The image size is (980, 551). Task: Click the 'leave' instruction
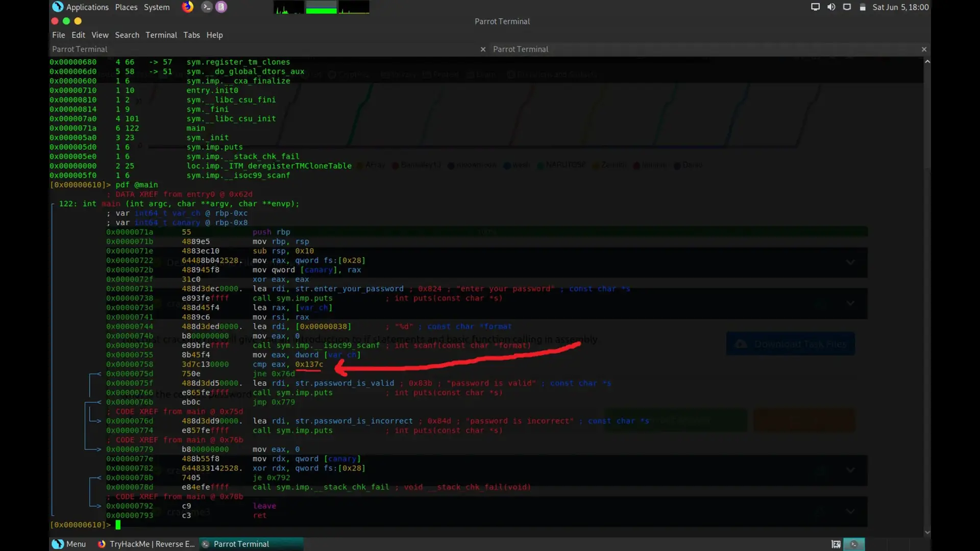pos(264,506)
